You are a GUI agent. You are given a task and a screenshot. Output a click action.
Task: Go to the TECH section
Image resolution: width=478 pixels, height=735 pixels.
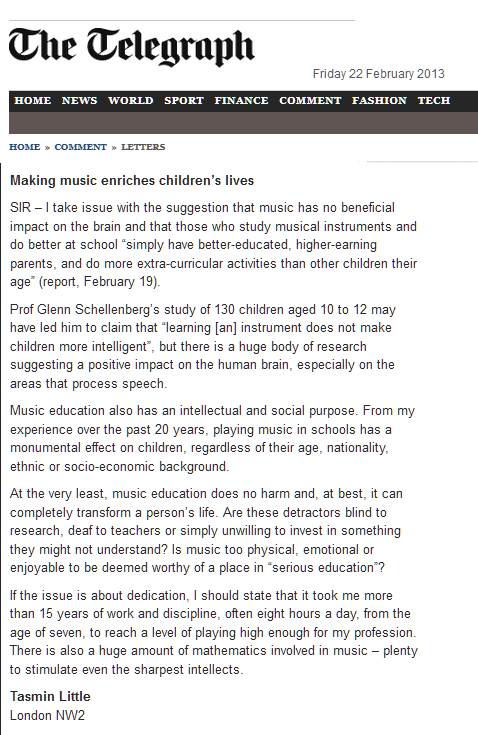click(434, 101)
